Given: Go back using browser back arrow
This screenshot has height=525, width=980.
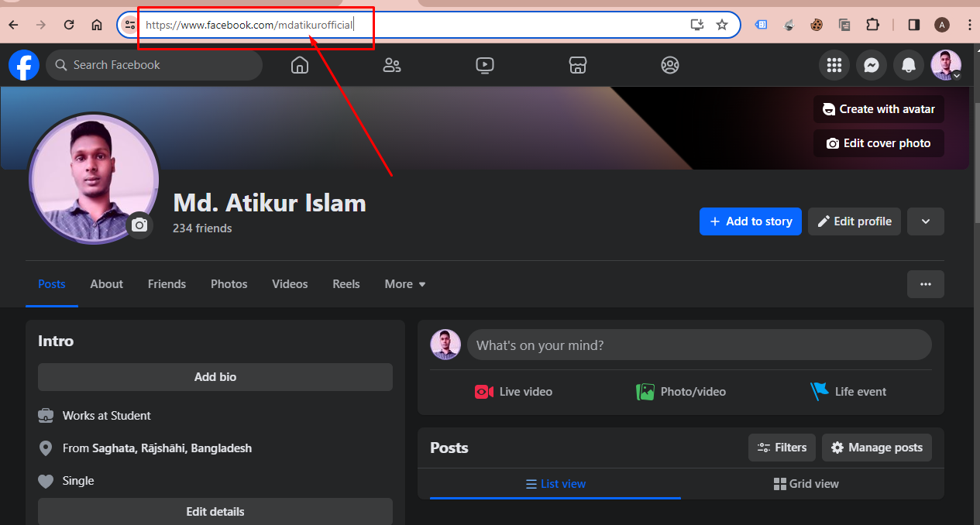Looking at the screenshot, I should [14, 25].
